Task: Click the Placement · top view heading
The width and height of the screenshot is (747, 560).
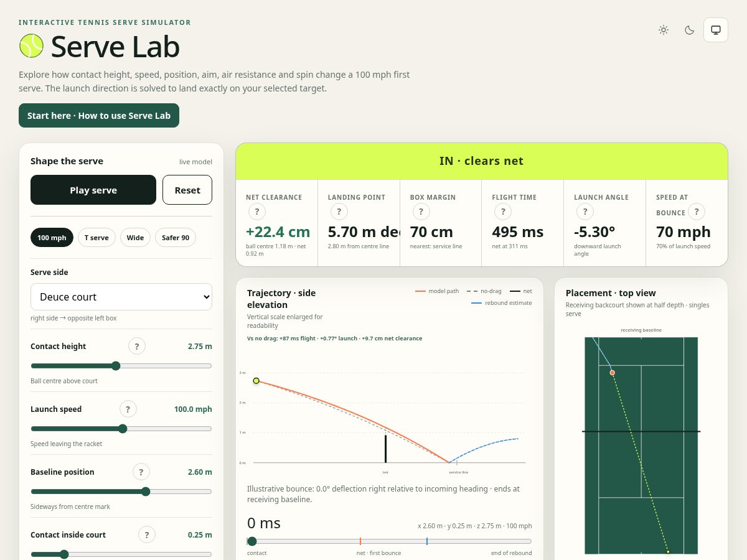Action: pos(611,293)
